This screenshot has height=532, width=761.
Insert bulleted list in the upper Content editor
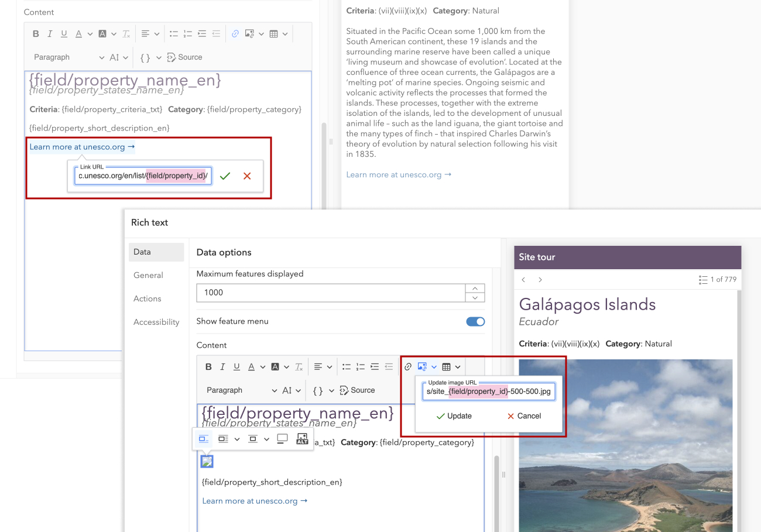(174, 34)
